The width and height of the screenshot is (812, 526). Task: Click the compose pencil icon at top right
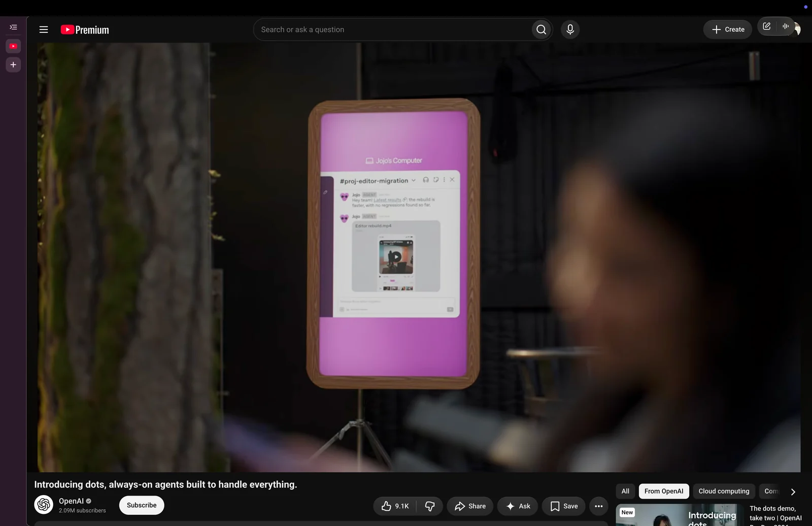point(767,26)
